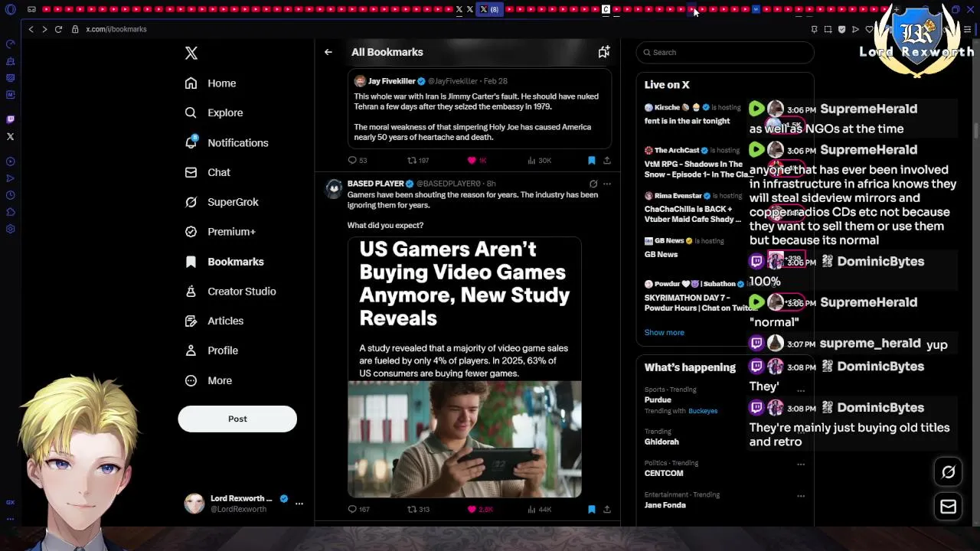
Task: Click into the X Search field
Action: coord(725,52)
